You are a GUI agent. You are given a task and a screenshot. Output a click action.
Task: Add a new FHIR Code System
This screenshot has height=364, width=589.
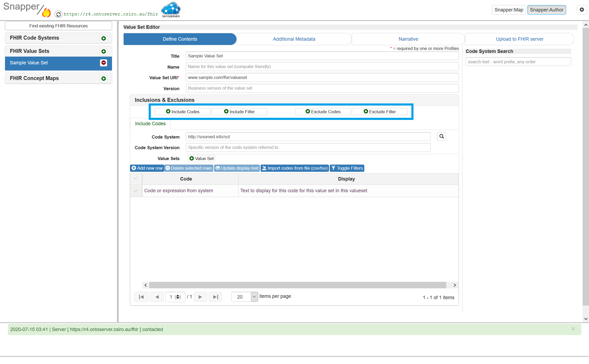click(104, 38)
